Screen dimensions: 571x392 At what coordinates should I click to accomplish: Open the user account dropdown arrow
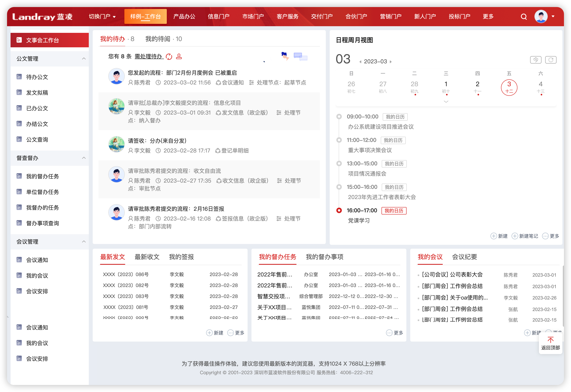click(553, 16)
